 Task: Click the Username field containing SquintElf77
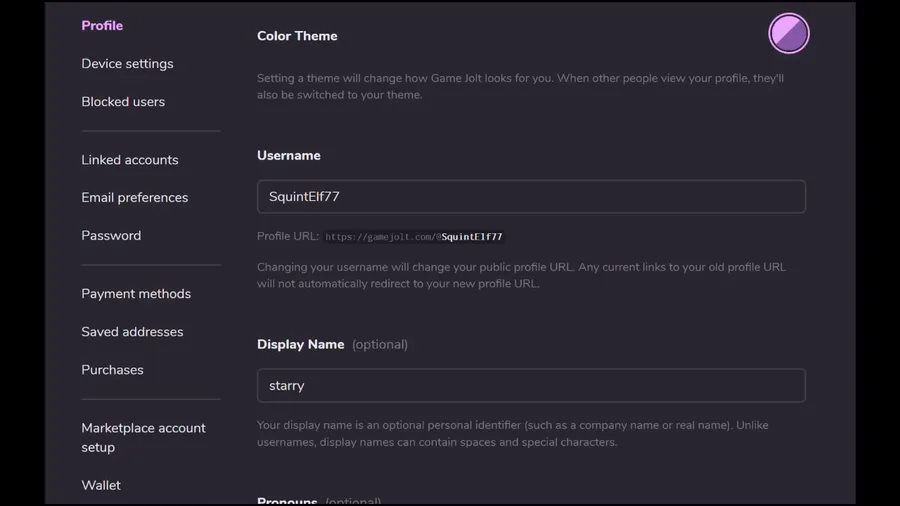(x=531, y=197)
